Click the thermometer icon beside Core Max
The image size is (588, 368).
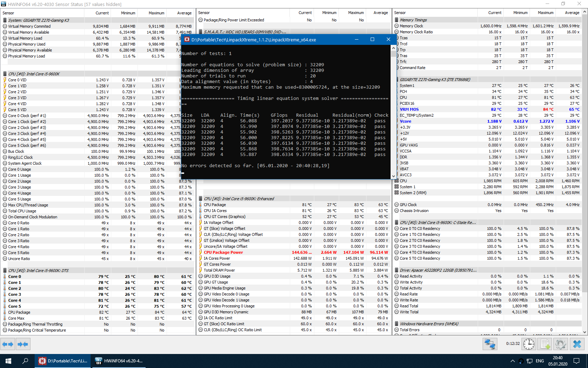click(x=5, y=318)
